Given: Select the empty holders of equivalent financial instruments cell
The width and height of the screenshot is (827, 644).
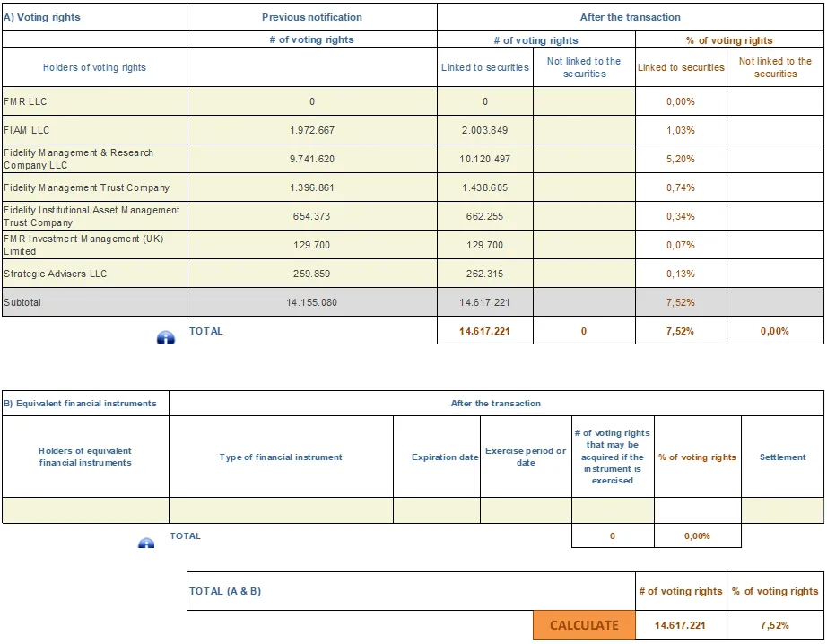Looking at the screenshot, I should point(85,510).
